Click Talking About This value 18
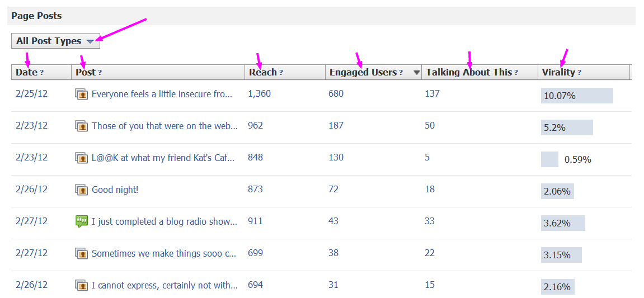The width and height of the screenshot is (644, 298). pos(430,189)
